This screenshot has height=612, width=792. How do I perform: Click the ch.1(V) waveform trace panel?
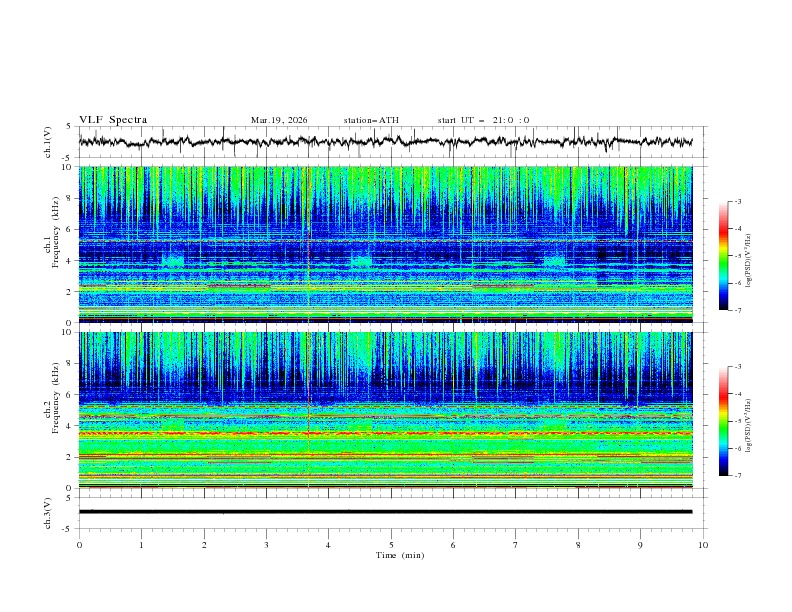pyautogui.click(x=390, y=142)
